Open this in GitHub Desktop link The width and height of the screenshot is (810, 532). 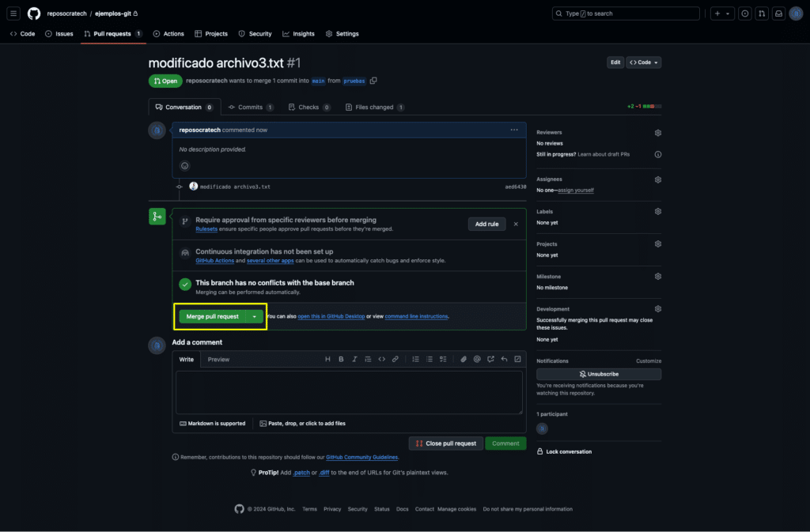[331, 316]
